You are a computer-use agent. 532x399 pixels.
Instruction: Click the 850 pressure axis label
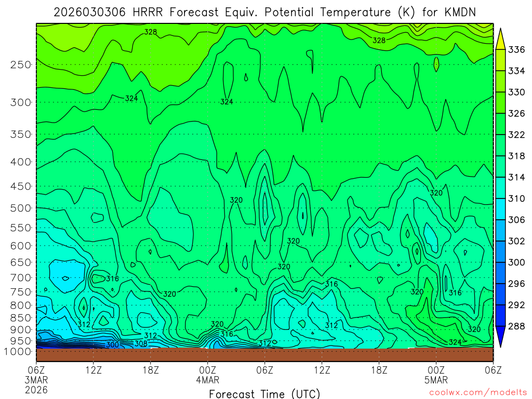click(x=21, y=318)
